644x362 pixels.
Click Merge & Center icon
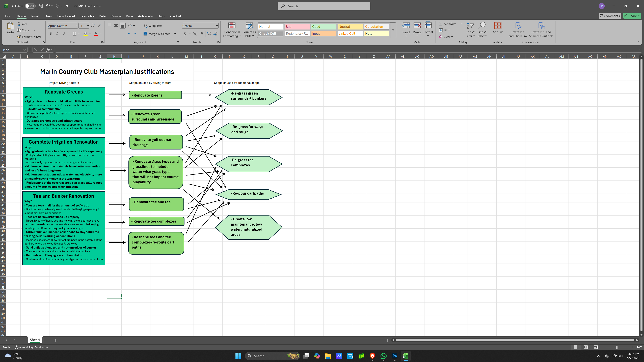click(145, 34)
